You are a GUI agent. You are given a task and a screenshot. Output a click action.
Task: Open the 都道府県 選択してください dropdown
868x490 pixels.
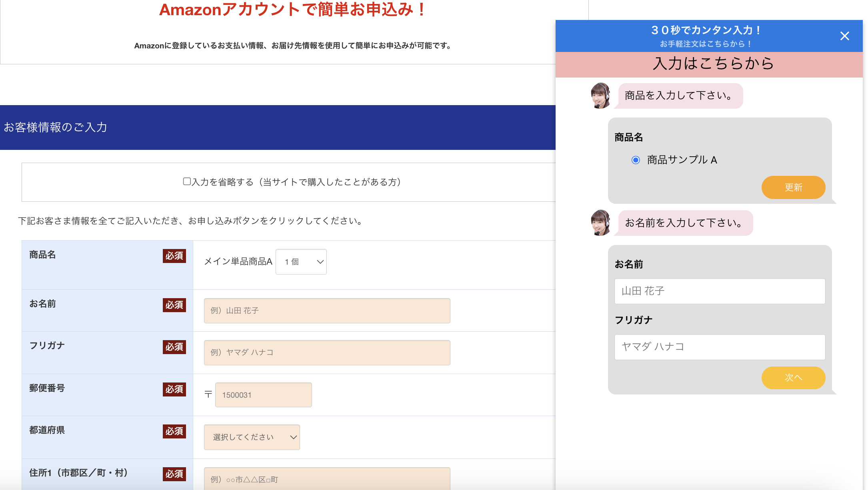point(252,437)
